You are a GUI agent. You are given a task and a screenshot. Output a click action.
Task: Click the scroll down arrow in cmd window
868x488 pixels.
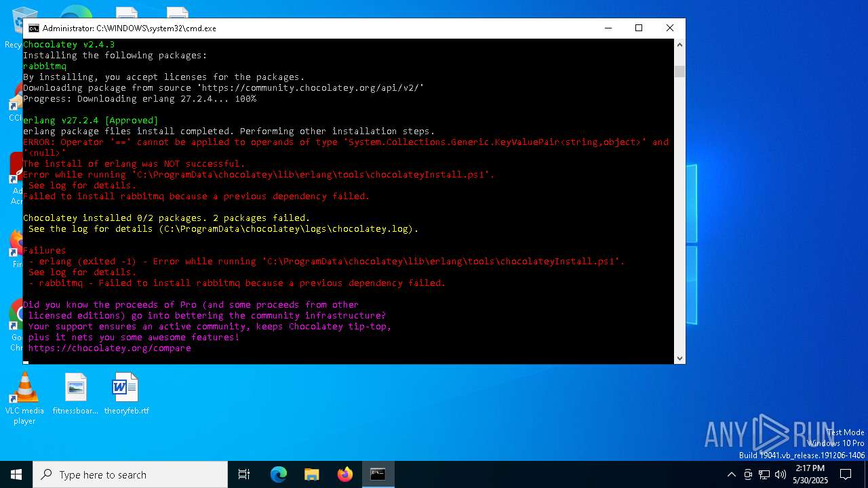(x=679, y=358)
